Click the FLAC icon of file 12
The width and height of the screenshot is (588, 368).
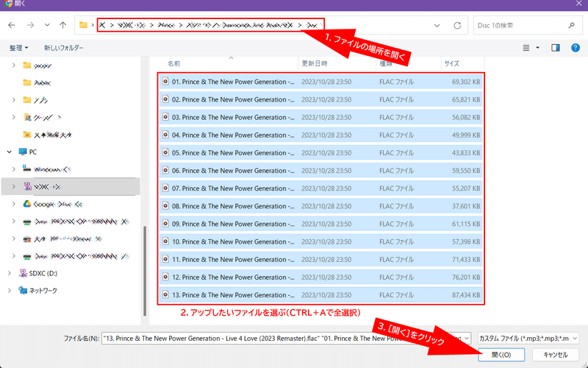[165, 277]
